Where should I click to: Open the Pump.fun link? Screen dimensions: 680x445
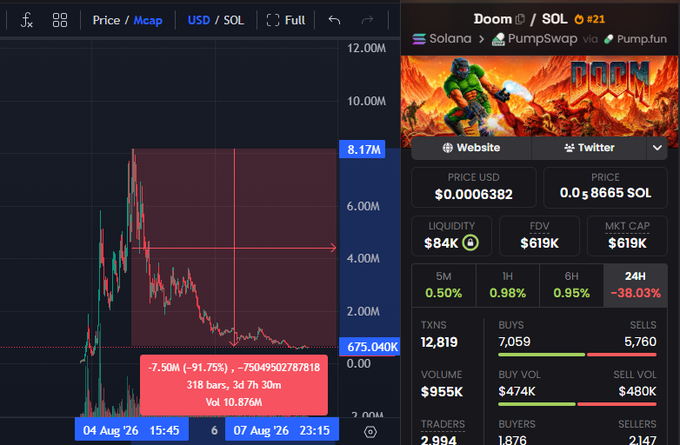click(635, 39)
